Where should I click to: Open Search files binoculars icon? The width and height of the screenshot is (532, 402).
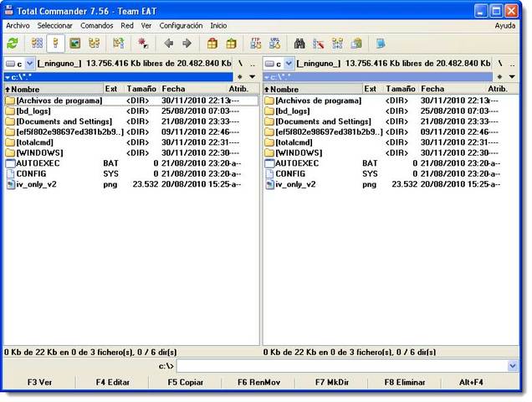[x=299, y=44]
